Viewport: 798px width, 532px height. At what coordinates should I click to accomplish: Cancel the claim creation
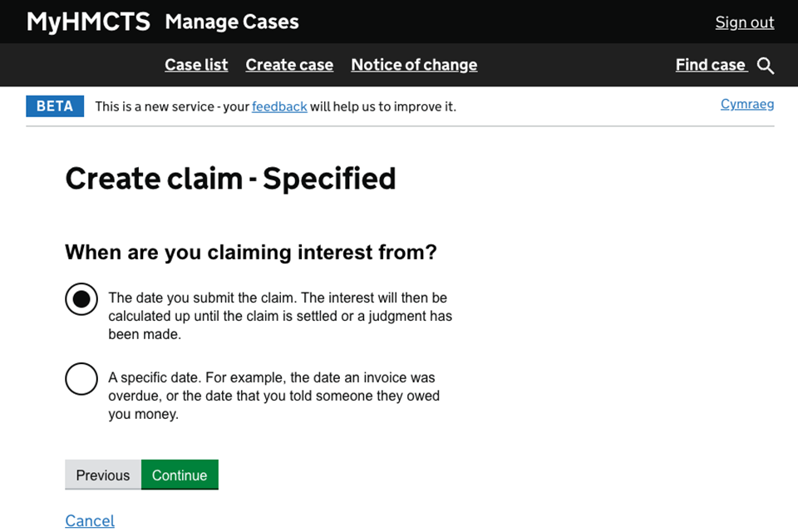click(x=90, y=520)
